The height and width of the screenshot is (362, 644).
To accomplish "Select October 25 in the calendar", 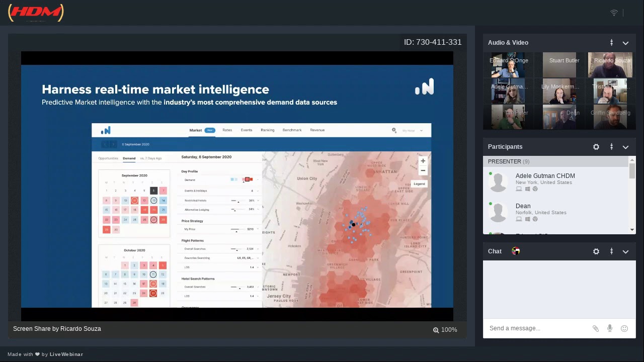I will 153,294.
